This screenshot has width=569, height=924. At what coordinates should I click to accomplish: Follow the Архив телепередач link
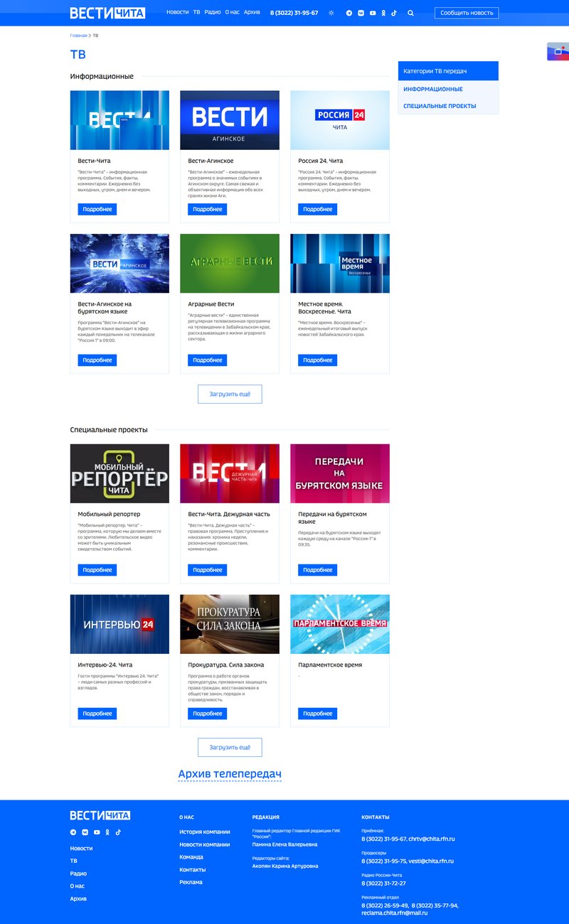(230, 774)
